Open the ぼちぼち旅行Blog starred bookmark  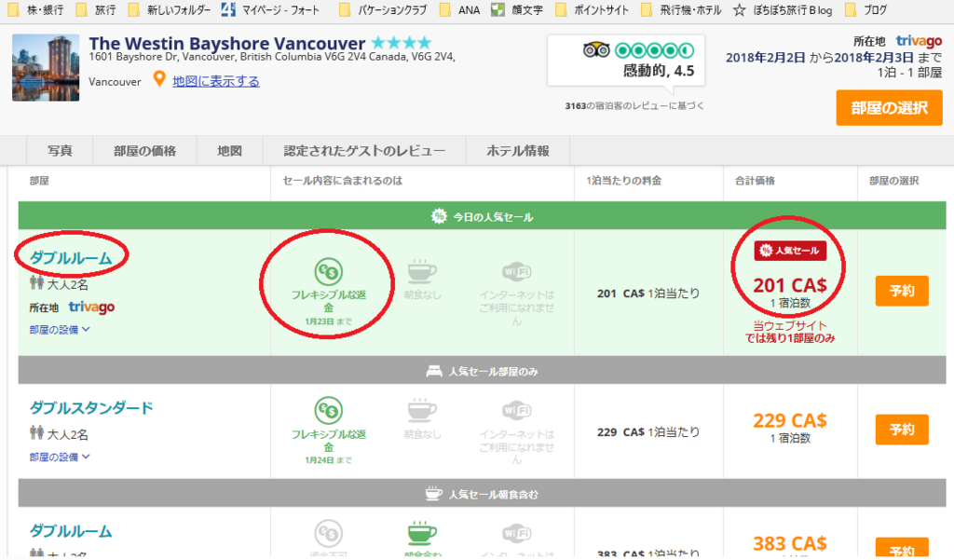click(783, 9)
